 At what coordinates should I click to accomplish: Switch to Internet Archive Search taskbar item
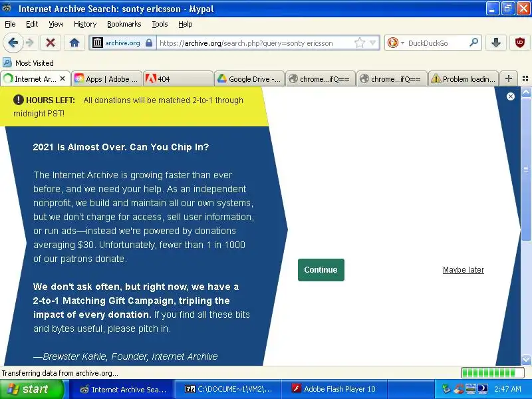[122, 389]
